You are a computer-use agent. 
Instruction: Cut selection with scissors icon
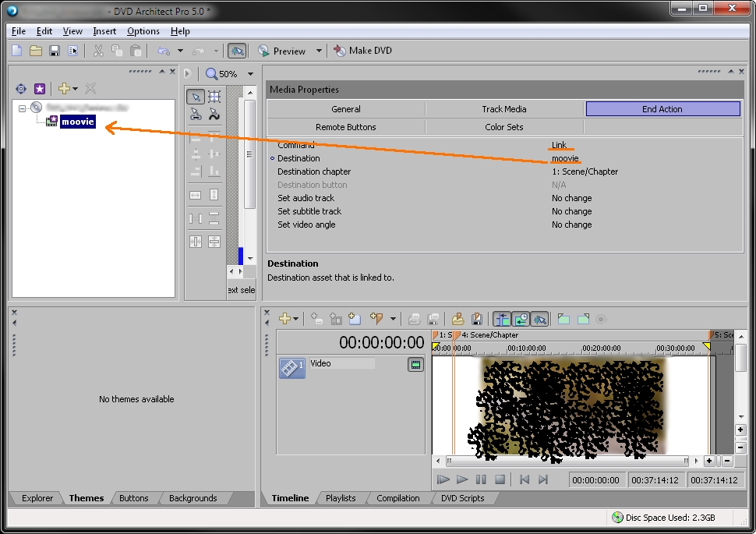[x=98, y=51]
